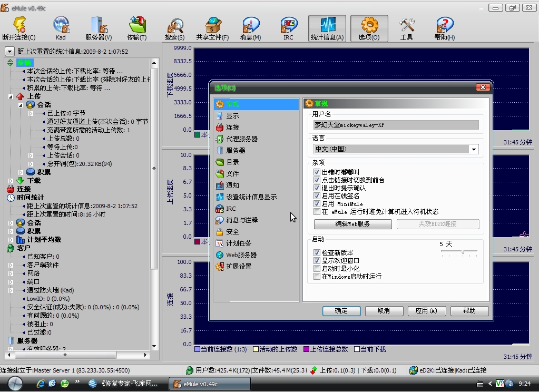Expand the 计划平均数 tree node
This screenshot has height=392, width=539.
click(x=11, y=240)
